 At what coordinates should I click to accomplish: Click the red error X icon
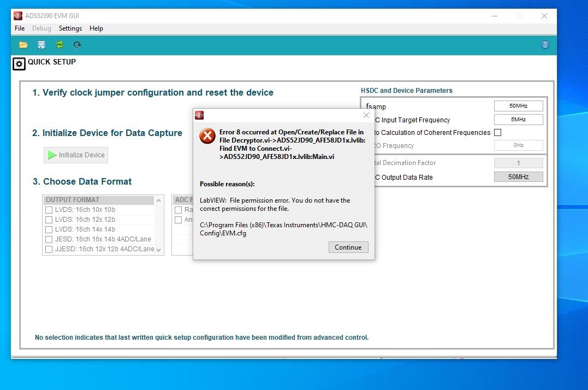click(207, 136)
